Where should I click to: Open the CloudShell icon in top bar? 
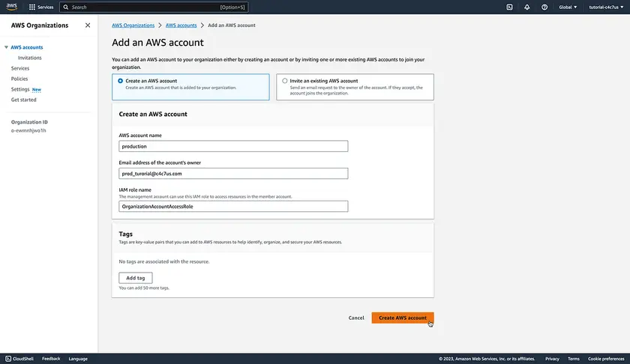509,7
